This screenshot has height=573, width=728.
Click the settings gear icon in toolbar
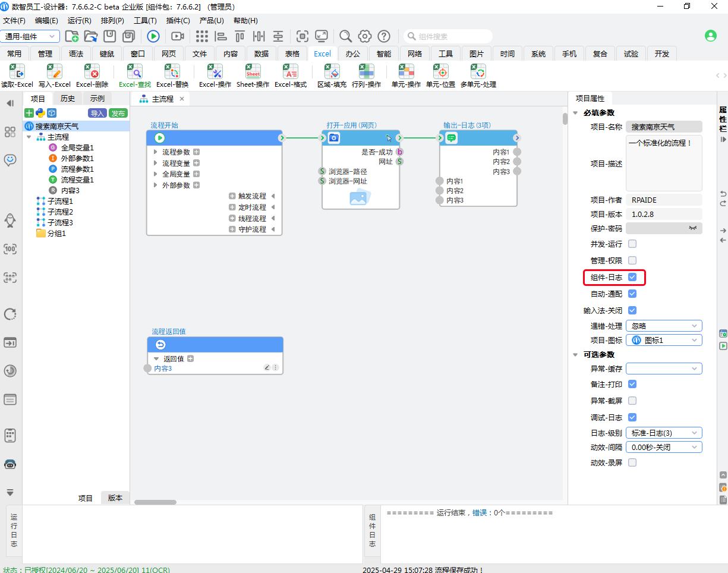coord(365,36)
